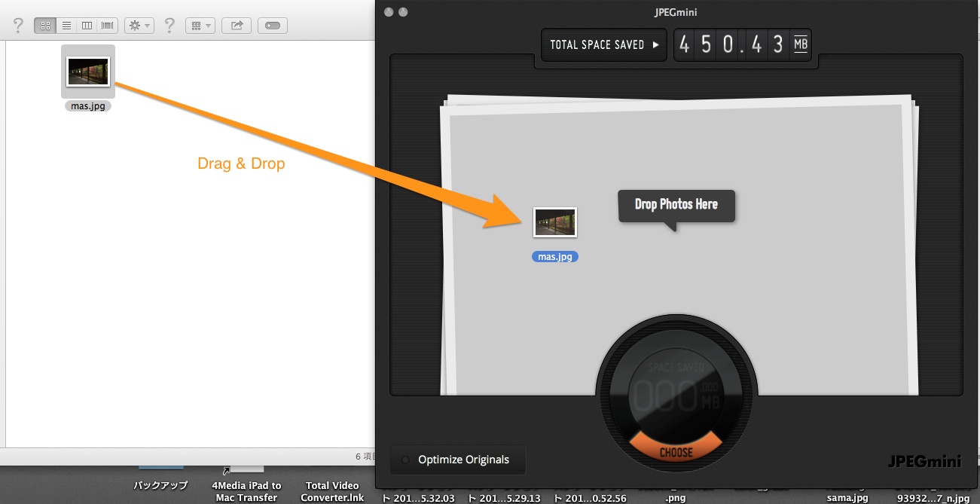Switch Finder to icon view
Viewport: 980px width, 504px height.
(45, 26)
